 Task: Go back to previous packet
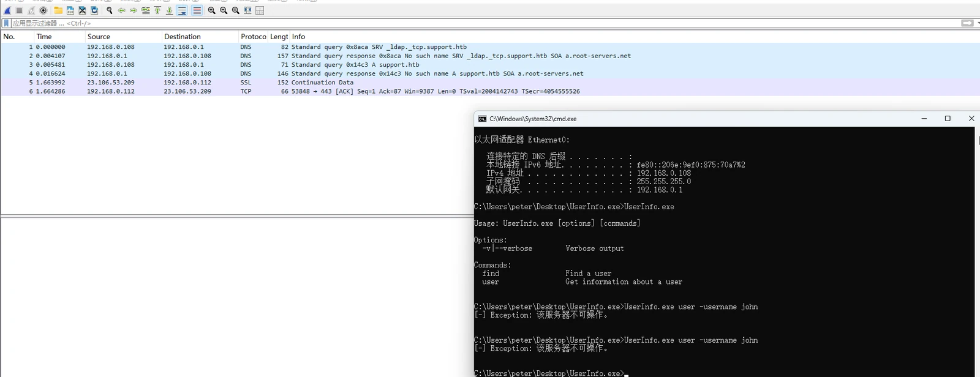point(121,10)
